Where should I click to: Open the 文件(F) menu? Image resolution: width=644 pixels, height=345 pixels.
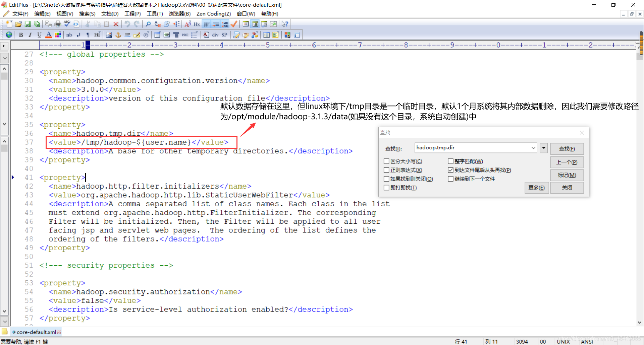coord(20,14)
